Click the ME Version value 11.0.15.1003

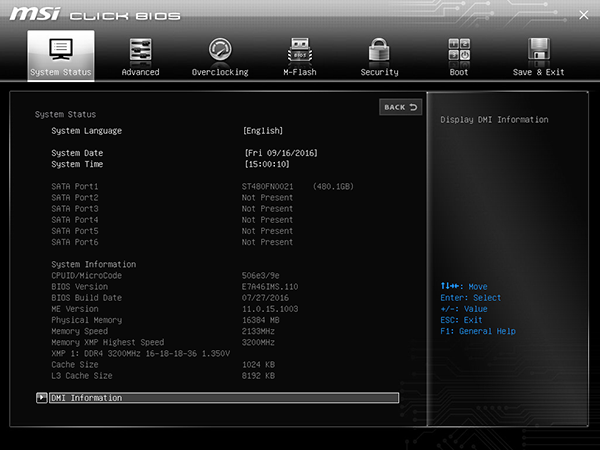click(270, 309)
